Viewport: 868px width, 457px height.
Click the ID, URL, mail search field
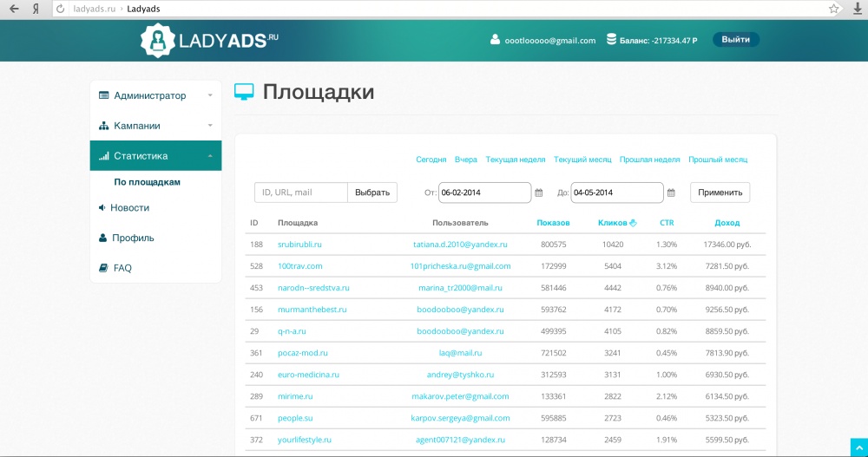(x=301, y=193)
